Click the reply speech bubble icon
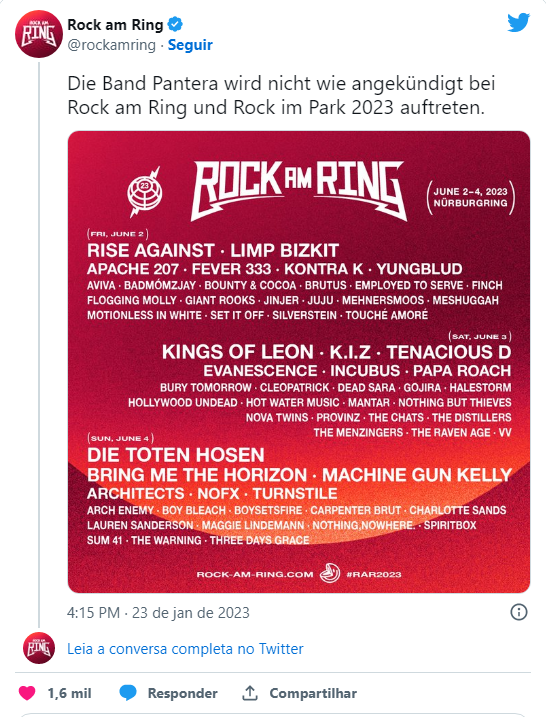 pos(128,693)
